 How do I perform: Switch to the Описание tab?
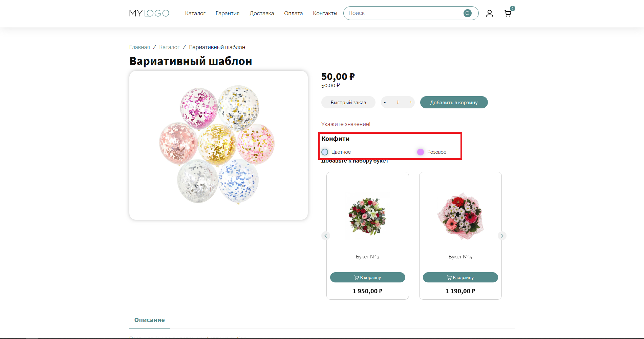[x=149, y=320]
